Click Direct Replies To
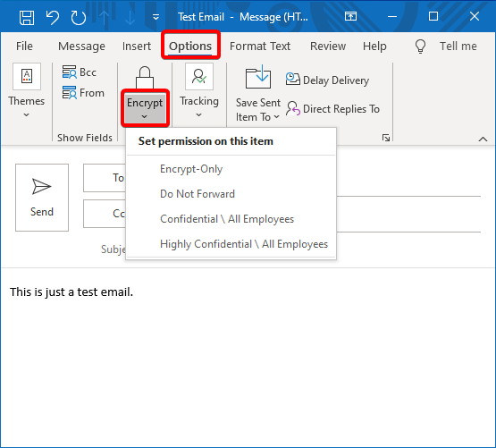This screenshot has height=448, width=496. pyautogui.click(x=332, y=109)
